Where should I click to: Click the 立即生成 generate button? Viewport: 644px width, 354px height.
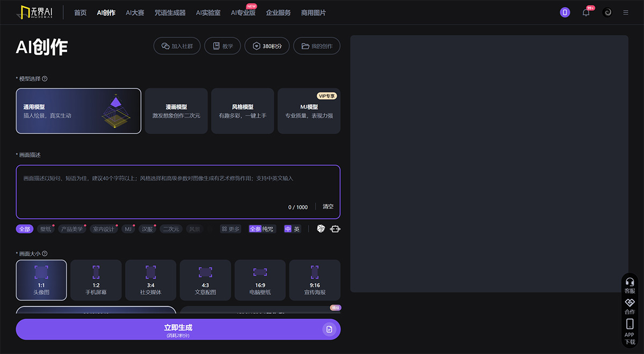point(178,329)
